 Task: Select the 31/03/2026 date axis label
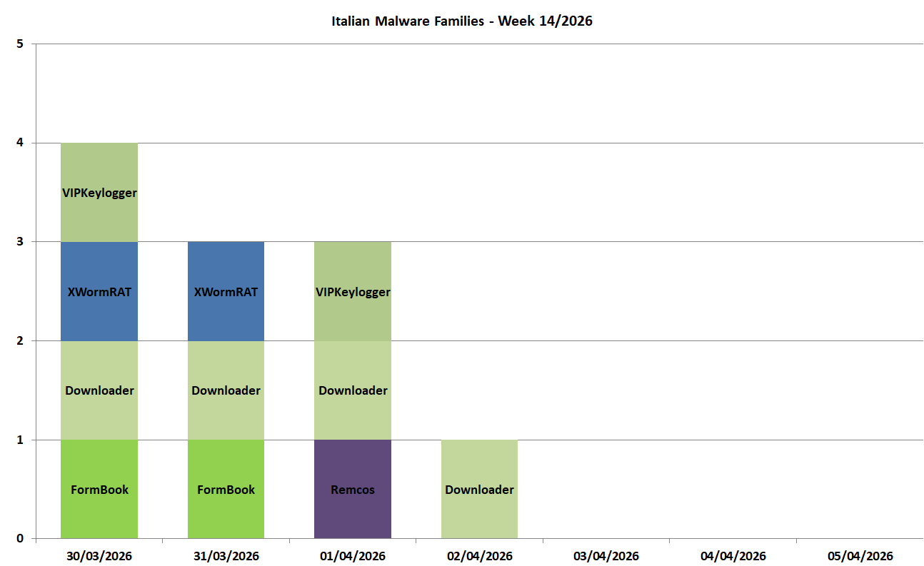point(226,556)
